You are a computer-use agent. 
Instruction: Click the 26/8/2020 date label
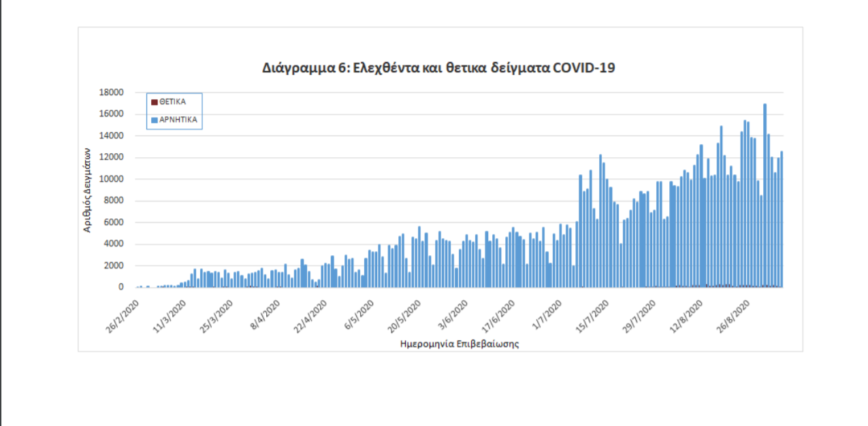click(x=733, y=316)
